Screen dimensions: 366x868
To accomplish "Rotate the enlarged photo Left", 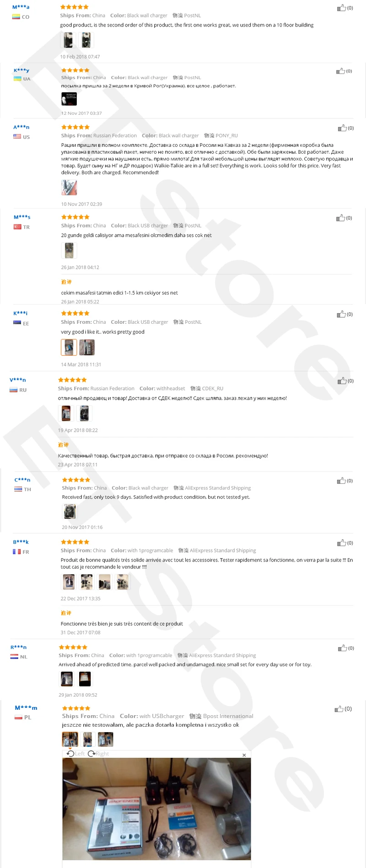I will 76,754.
